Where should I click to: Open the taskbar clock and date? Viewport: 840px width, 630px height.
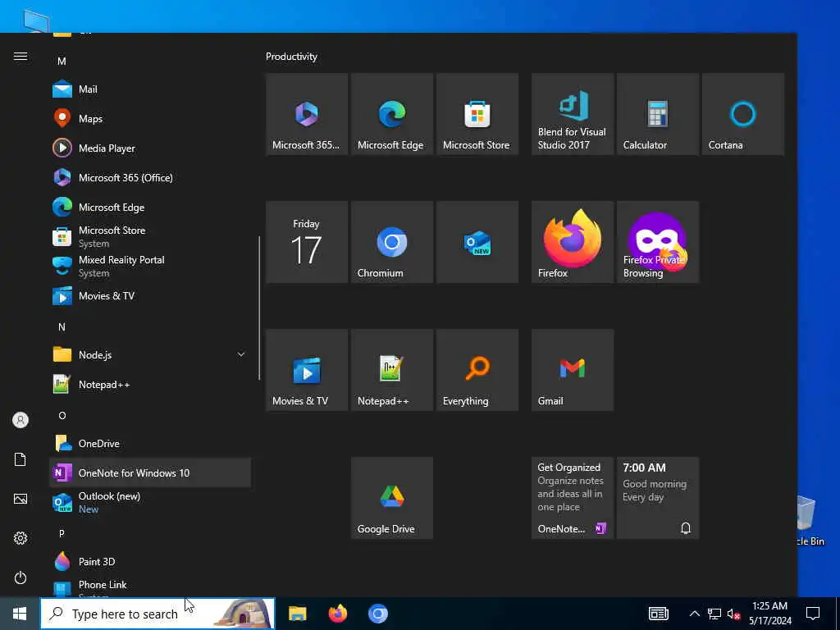point(769,614)
